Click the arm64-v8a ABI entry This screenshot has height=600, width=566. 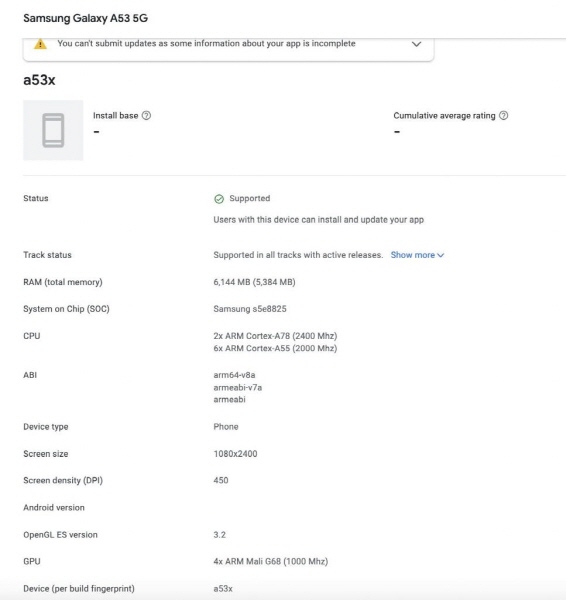tap(234, 375)
